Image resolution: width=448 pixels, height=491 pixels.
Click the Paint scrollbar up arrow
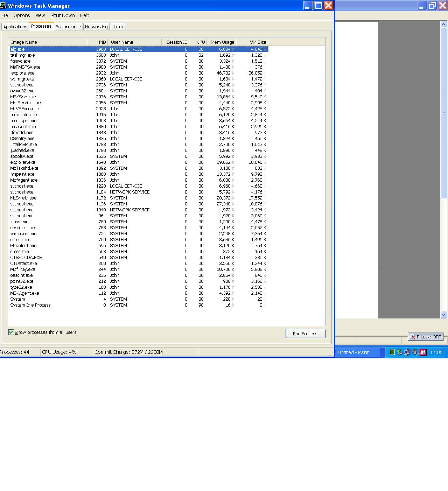[443, 24]
